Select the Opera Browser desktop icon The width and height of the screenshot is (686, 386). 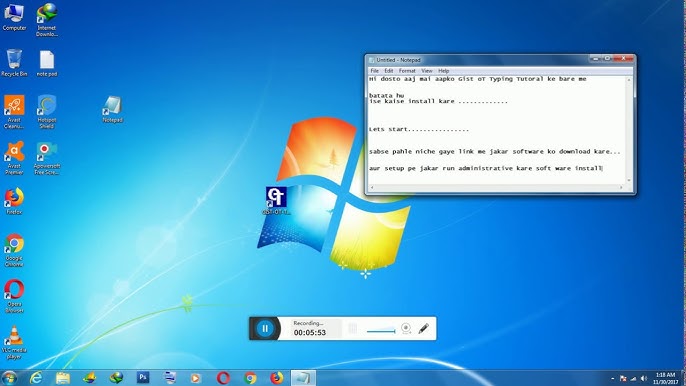(x=14, y=296)
